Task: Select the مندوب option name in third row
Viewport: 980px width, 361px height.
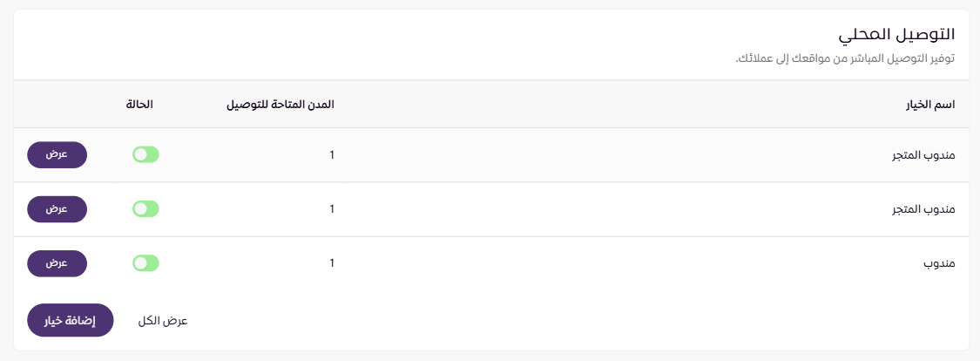Action: (x=939, y=263)
